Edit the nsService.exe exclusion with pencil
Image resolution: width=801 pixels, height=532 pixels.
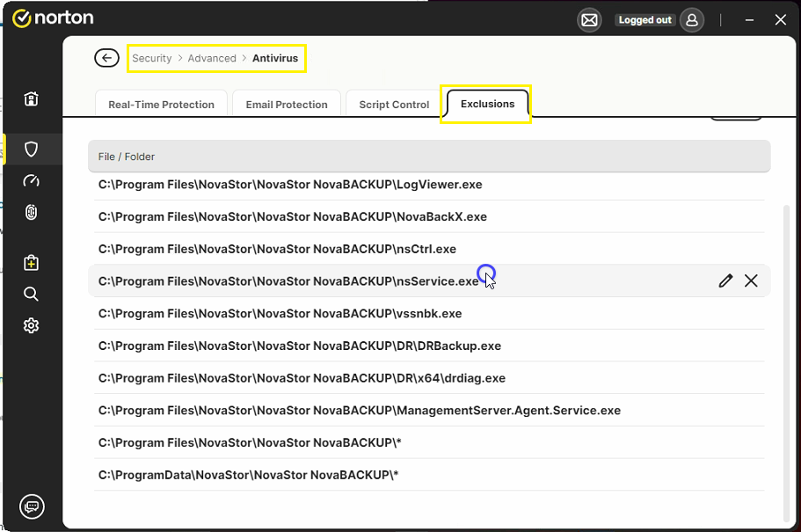click(725, 281)
